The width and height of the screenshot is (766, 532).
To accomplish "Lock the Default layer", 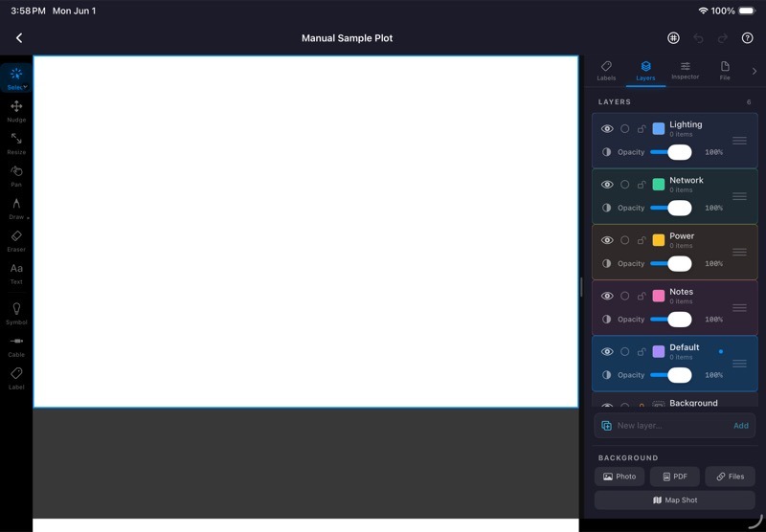I will (x=642, y=351).
